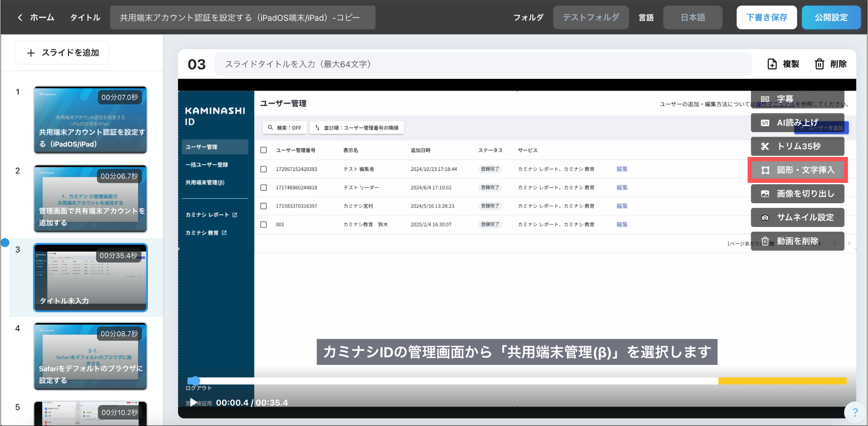The width and height of the screenshot is (868, 426).
Task: Click the yellow trimmed section of timeline
Action: tap(782, 381)
